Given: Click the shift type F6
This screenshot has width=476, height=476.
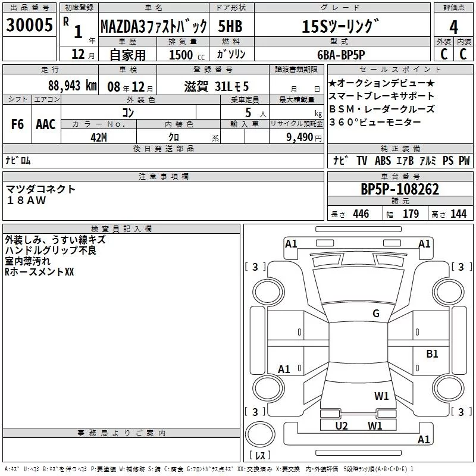Looking at the screenshot, I should coord(17,124).
